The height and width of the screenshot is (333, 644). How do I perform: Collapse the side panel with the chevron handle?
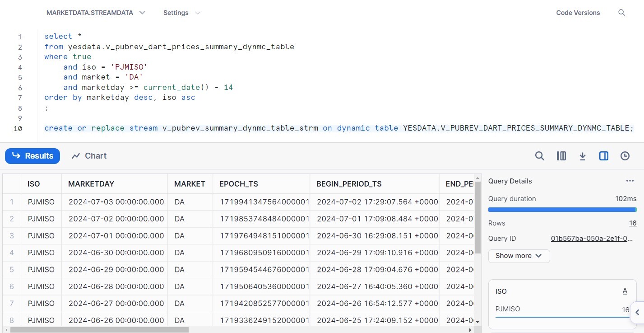pos(637,312)
